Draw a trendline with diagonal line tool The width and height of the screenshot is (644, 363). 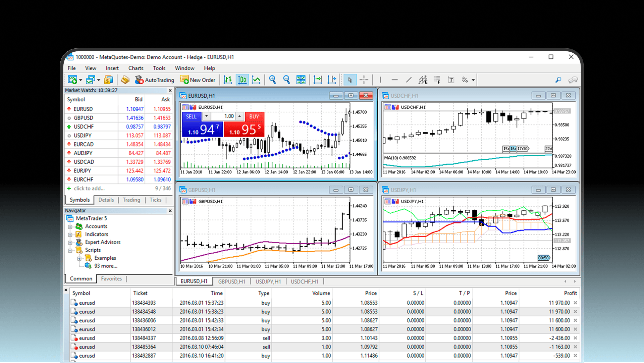click(x=409, y=80)
